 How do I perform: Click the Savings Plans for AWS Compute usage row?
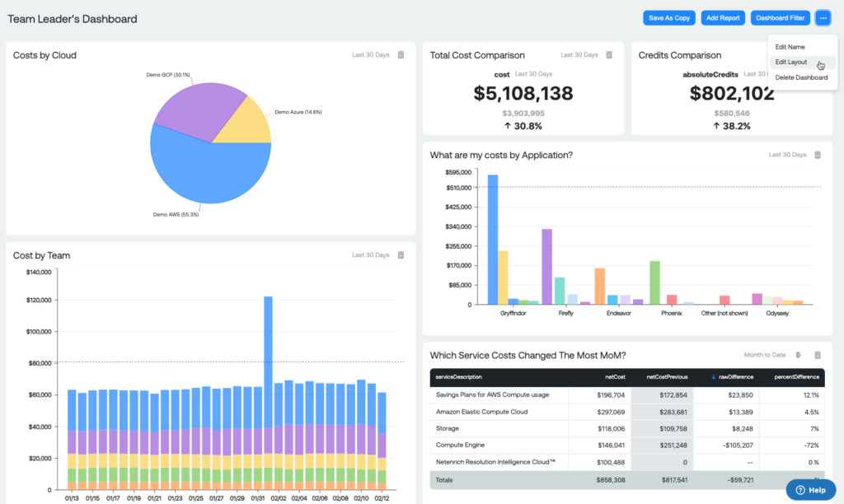(627, 394)
